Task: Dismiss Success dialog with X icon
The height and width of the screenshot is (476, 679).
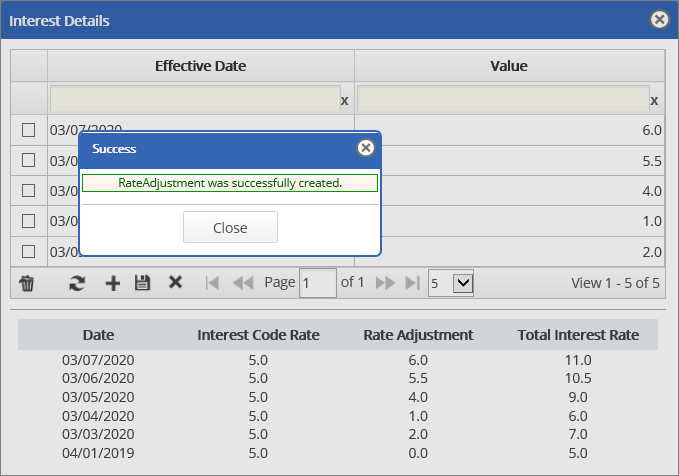Action: coord(366,148)
